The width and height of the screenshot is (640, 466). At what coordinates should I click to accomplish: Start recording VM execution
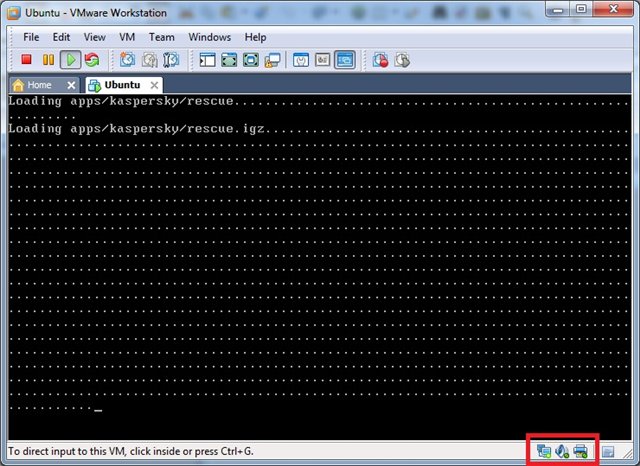tap(380, 60)
